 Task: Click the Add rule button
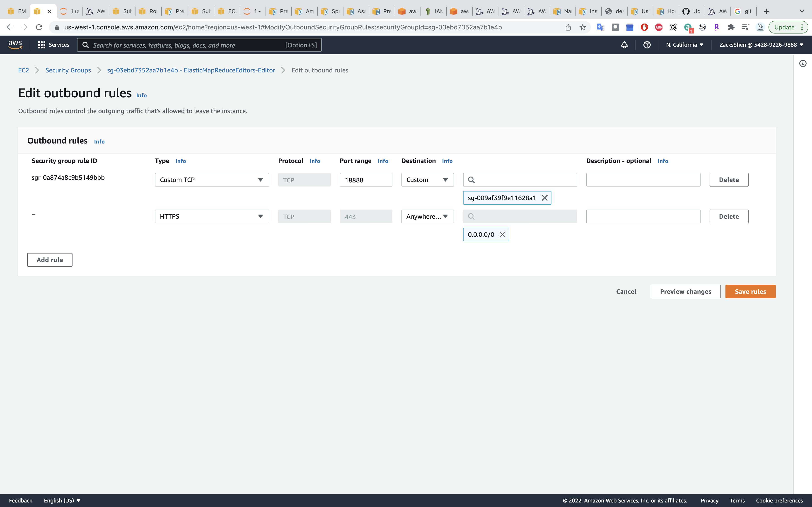tap(50, 260)
